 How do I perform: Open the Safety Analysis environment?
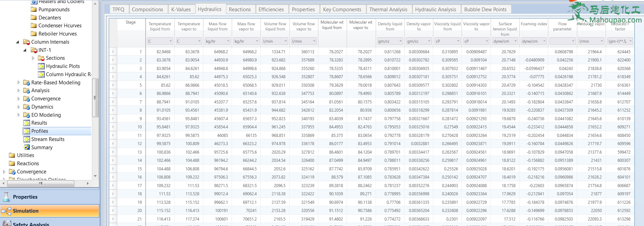click(31, 224)
